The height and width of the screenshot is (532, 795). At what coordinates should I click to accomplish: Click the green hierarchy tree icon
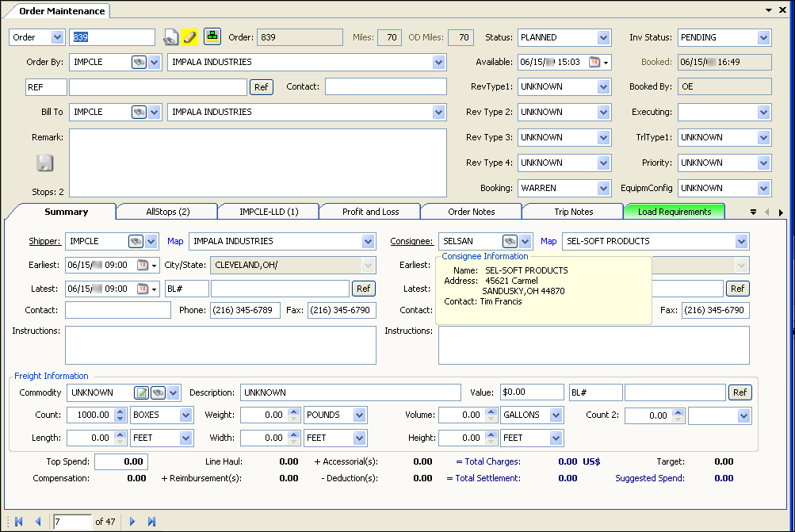coord(212,36)
